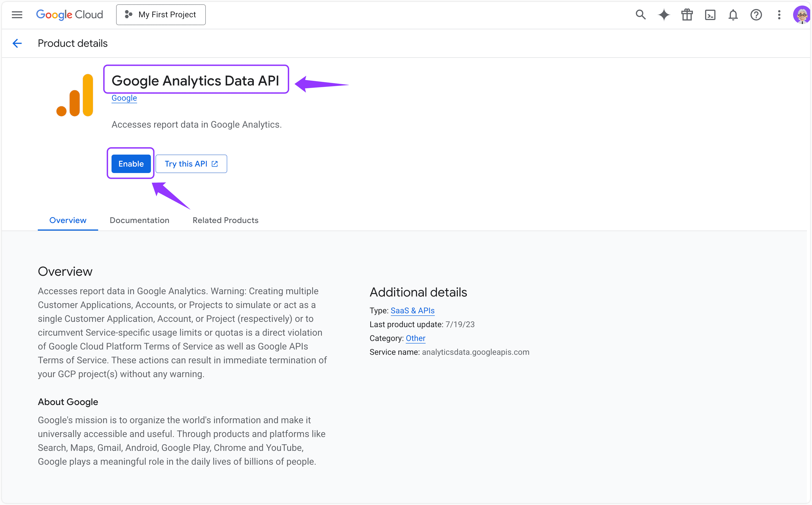812x505 pixels.
Task: Open the notifications bell
Action: [733, 14]
